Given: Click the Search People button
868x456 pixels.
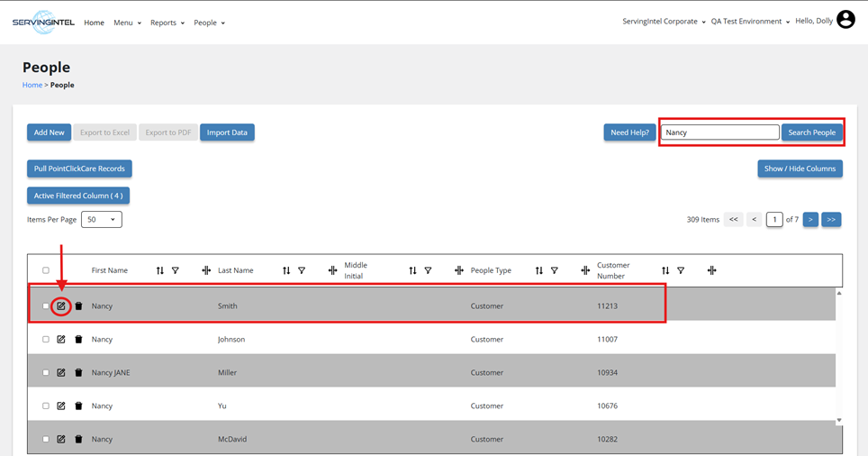Looking at the screenshot, I should point(811,132).
